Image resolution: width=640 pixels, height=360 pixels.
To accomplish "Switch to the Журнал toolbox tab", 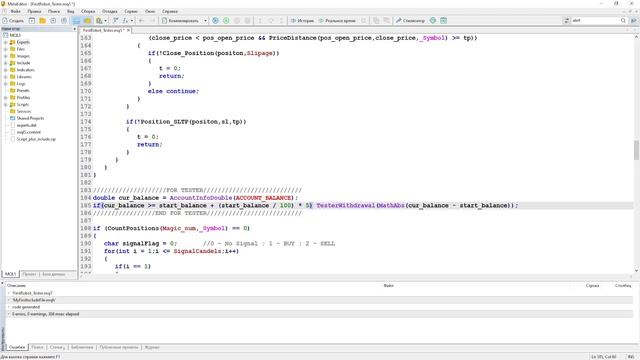I will pos(152,347).
